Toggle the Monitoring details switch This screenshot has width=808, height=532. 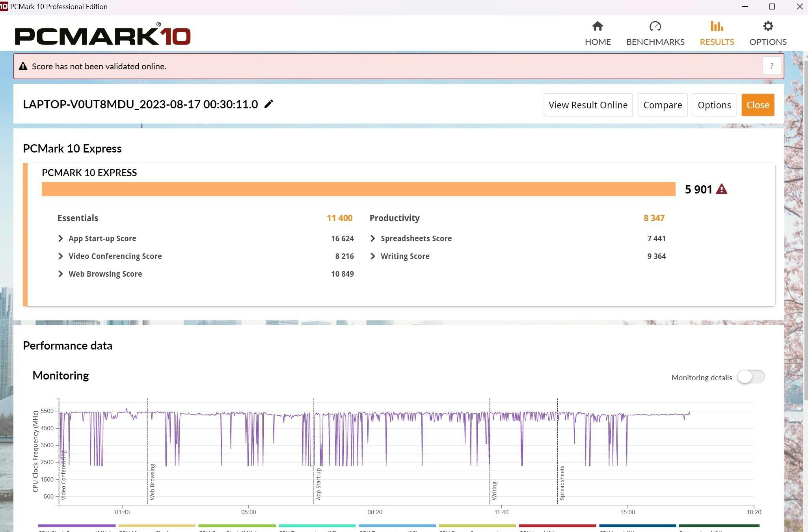tap(751, 377)
